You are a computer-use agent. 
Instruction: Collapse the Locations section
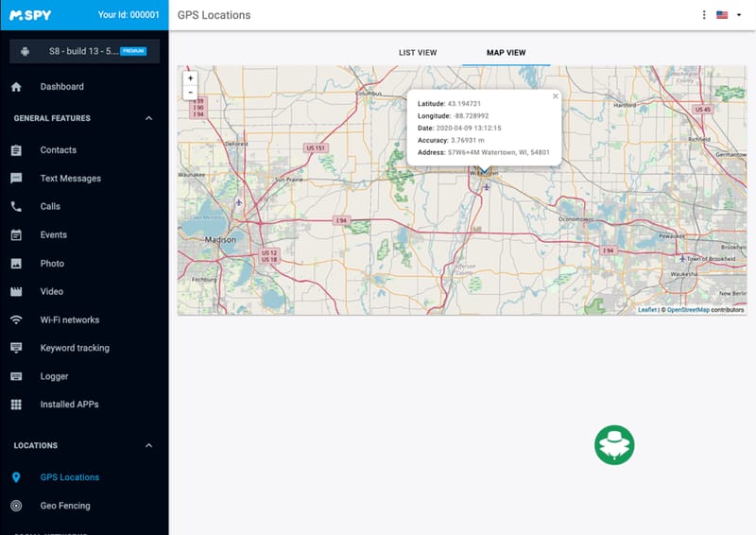tap(149, 445)
